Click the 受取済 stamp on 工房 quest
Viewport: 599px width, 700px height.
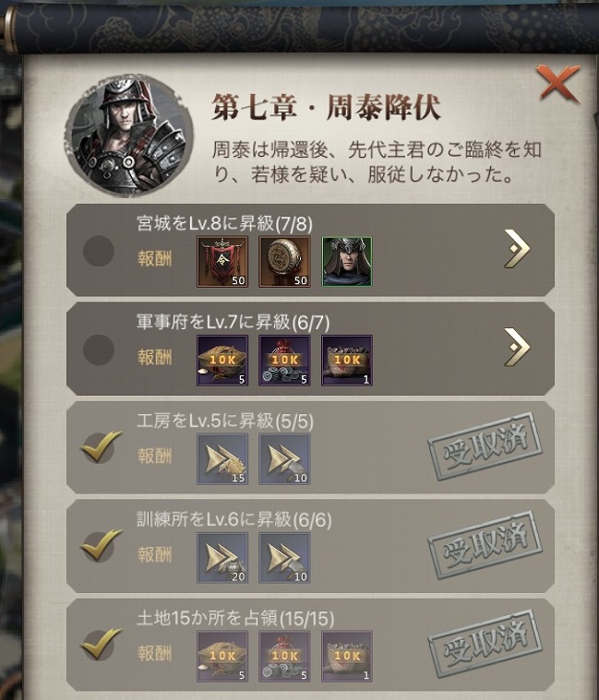(x=485, y=446)
